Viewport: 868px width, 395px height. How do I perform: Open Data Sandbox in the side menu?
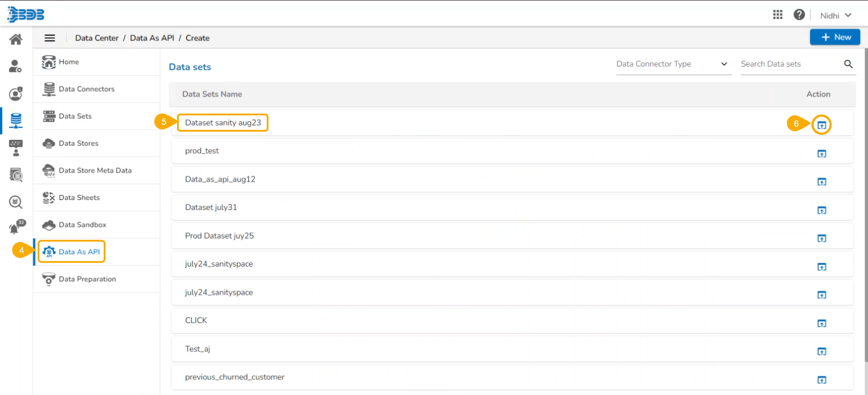click(82, 225)
